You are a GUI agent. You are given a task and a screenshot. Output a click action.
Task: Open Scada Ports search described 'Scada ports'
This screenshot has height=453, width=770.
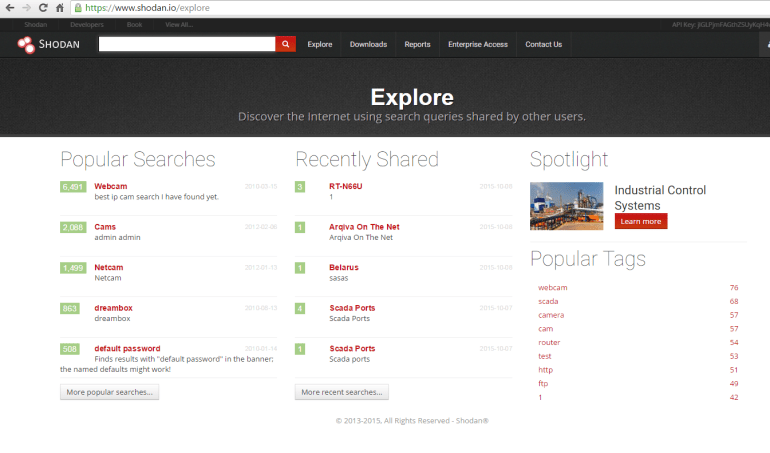tap(352, 348)
